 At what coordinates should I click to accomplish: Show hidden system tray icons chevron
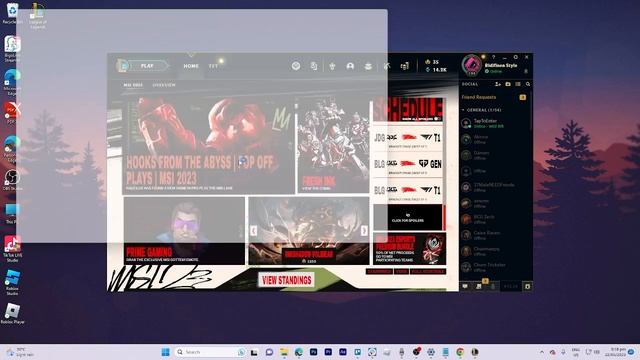(542, 352)
